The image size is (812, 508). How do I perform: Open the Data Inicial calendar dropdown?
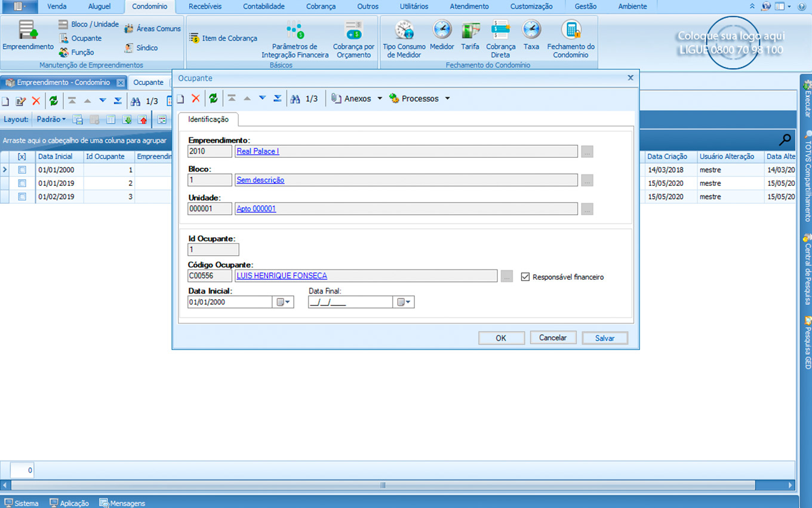[284, 302]
